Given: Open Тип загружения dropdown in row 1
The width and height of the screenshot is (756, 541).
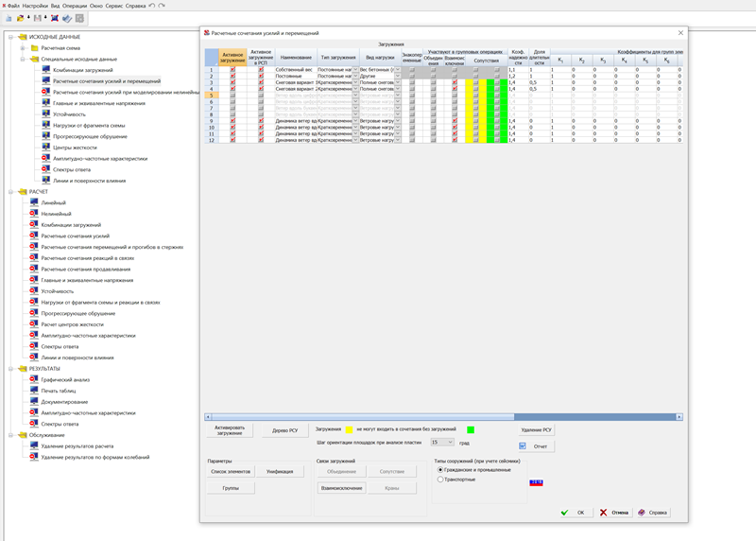Looking at the screenshot, I should (x=355, y=69).
